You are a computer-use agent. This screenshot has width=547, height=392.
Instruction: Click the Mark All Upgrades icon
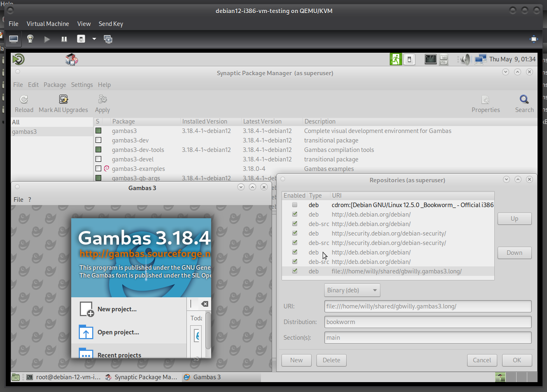63,99
